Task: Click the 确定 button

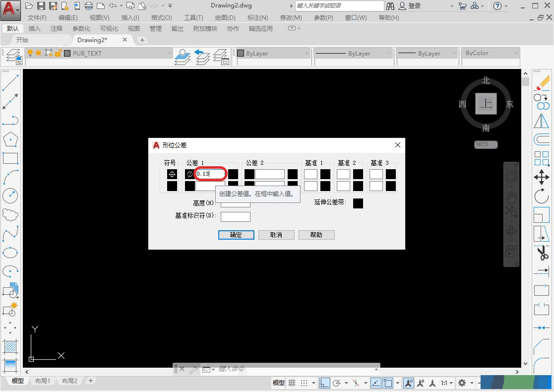Action: pyautogui.click(x=236, y=235)
